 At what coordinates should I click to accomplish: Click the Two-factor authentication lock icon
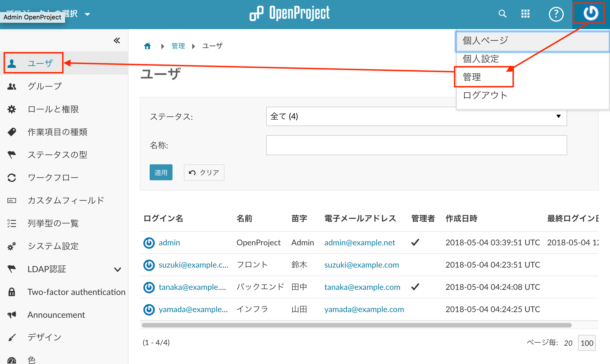coord(12,292)
